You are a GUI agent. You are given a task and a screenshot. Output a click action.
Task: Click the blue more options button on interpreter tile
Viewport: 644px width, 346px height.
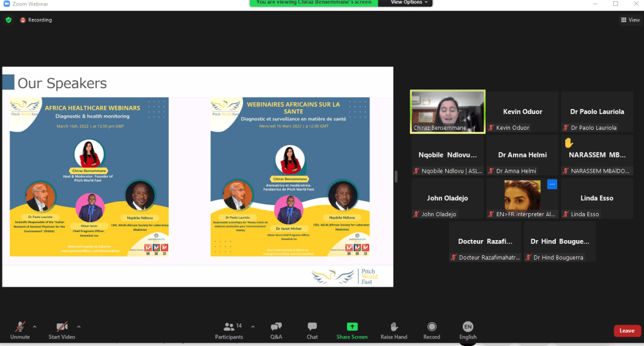[x=551, y=184]
